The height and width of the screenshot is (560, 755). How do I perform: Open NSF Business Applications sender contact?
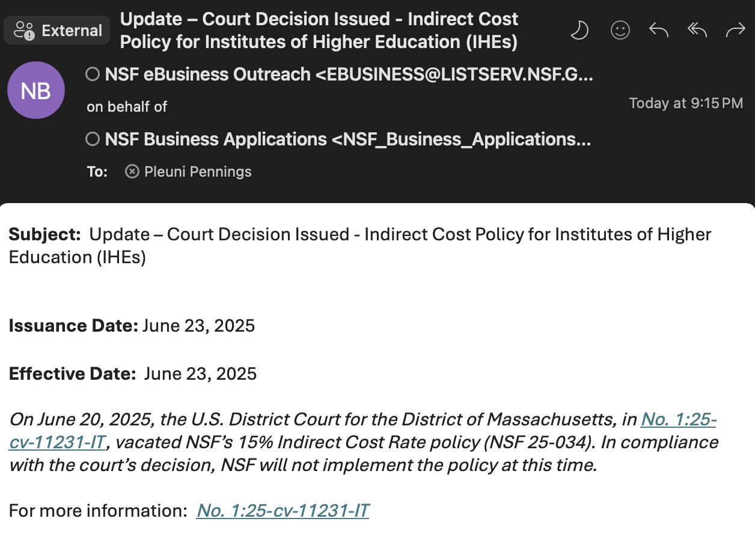click(x=347, y=139)
